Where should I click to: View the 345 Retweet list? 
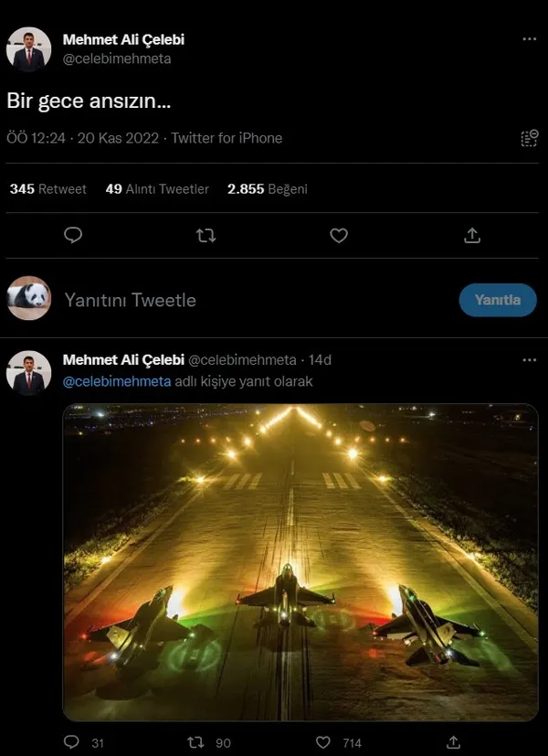(47, 189)
